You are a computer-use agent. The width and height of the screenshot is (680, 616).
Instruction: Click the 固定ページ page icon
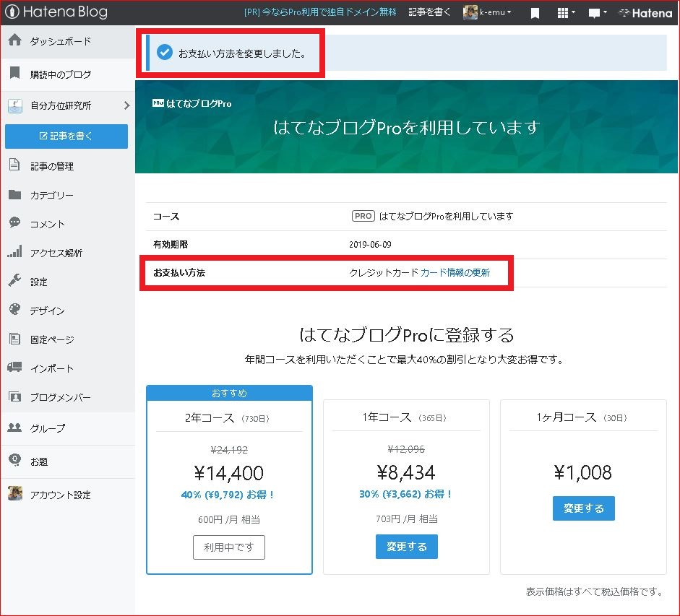pyautogui.click(x=14, y=338)
